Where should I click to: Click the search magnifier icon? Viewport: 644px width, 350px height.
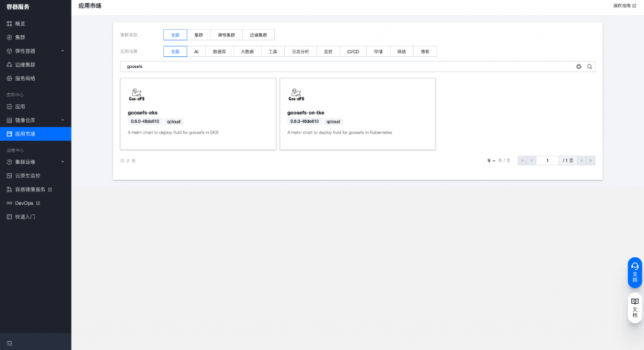click(x=589, y=66)
